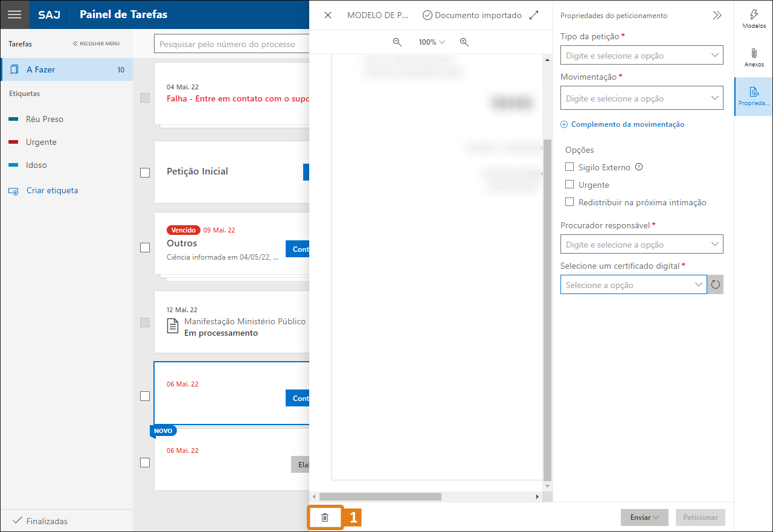Open the Tipo da petição dropdown
This screenshot has width=773, height=532.
click(x=641, y=56)
